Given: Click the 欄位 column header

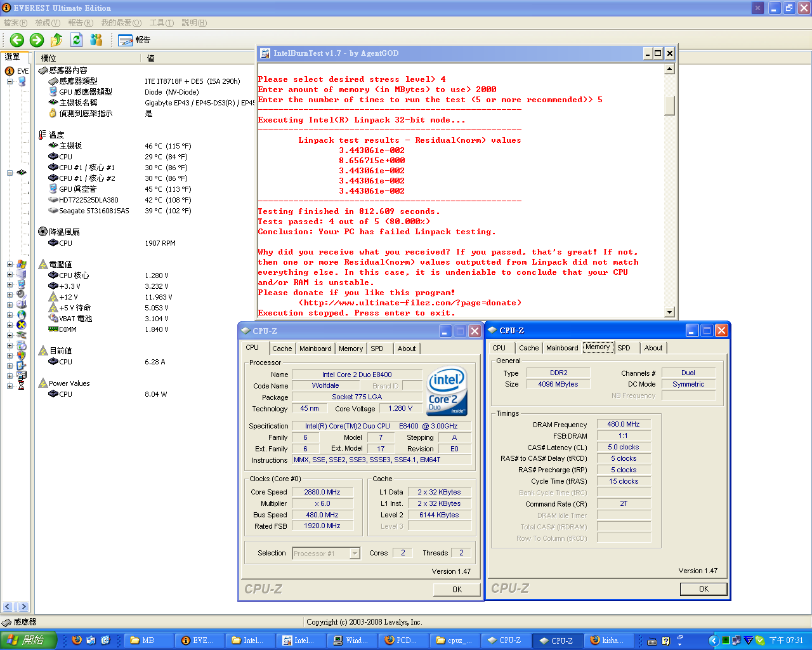Looking at the screenshot, I should click(89, 58).
